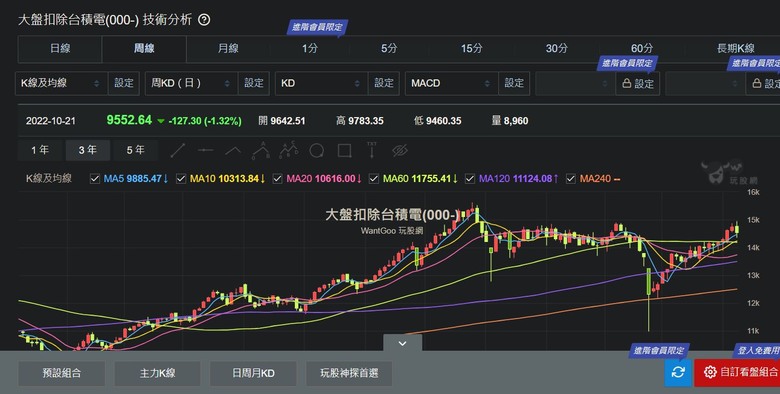Select the 3年 range button
Viewport: 780px width, 394px height.
coord(88,150)
